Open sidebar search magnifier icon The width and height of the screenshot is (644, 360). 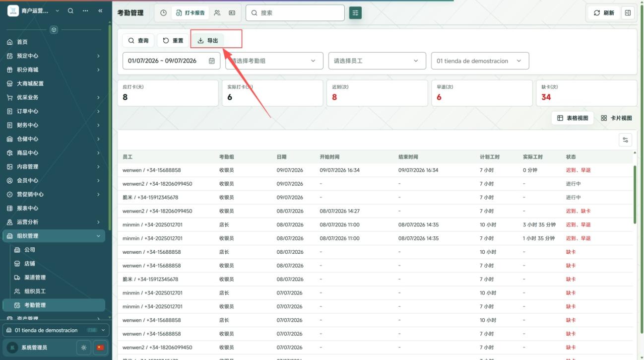(x=70, y=11)
